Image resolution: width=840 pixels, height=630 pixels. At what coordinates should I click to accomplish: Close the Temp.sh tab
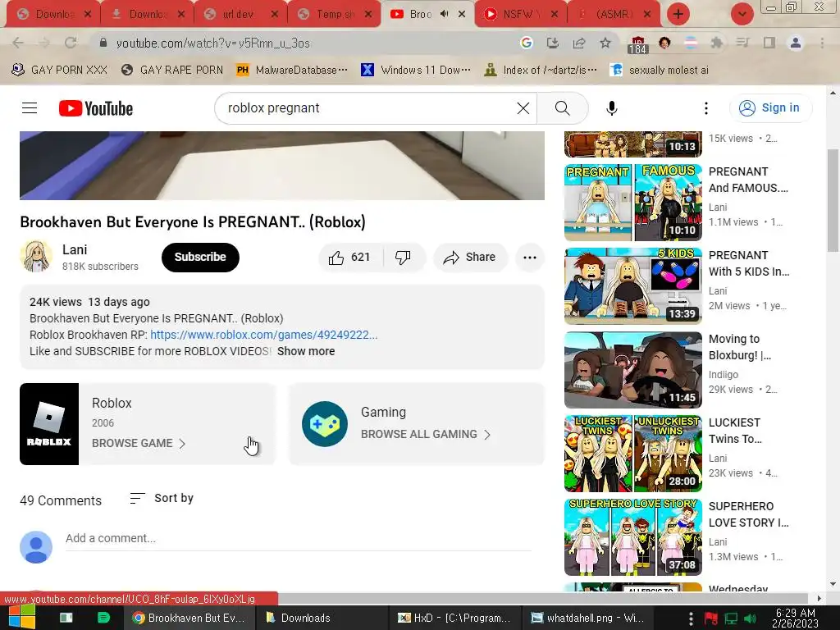point(368,14)
